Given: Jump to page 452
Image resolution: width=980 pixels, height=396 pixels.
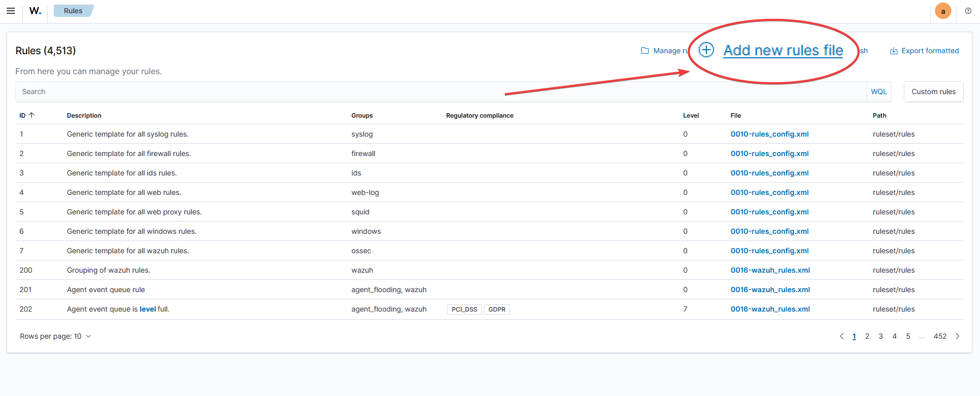Looking at the screenshot, I should coord(940,336).
